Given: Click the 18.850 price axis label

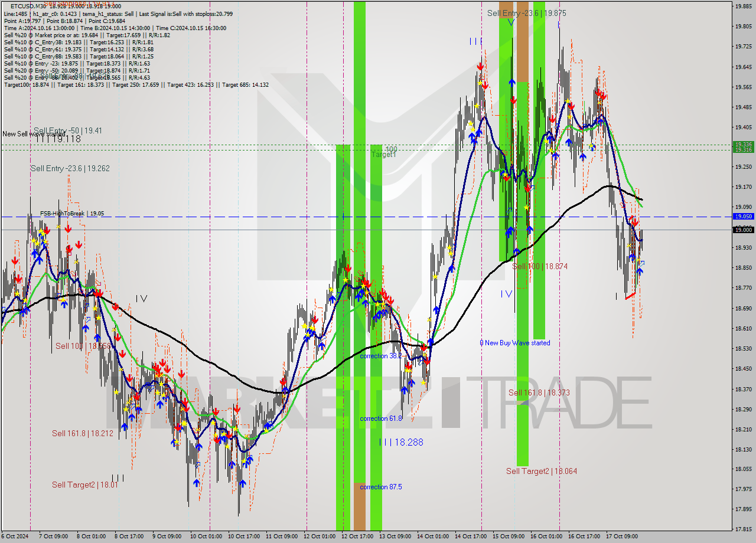Looking at the screenshot, I should pos(743,267).
